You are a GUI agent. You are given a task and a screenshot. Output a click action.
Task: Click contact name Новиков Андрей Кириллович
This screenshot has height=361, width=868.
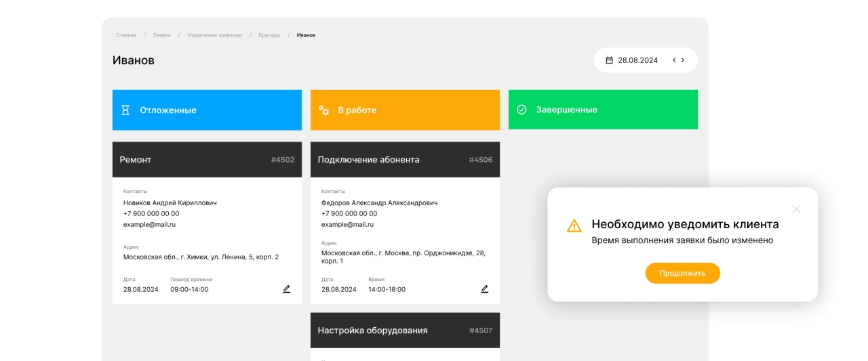pyautogui.click(x=170, y=203)
